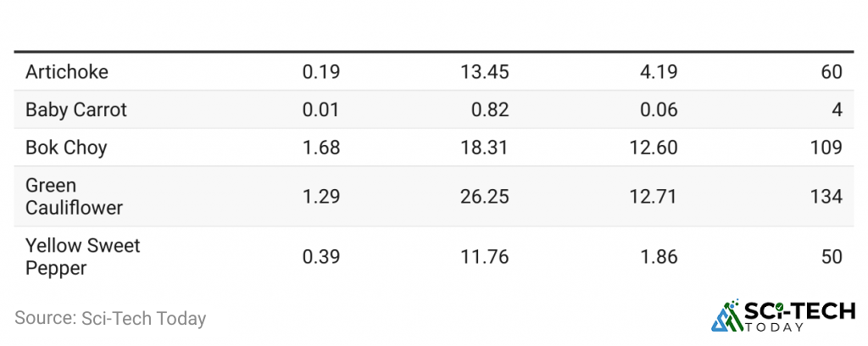Select the Artichoke row label
868x346 pixels.
point(67,72)
